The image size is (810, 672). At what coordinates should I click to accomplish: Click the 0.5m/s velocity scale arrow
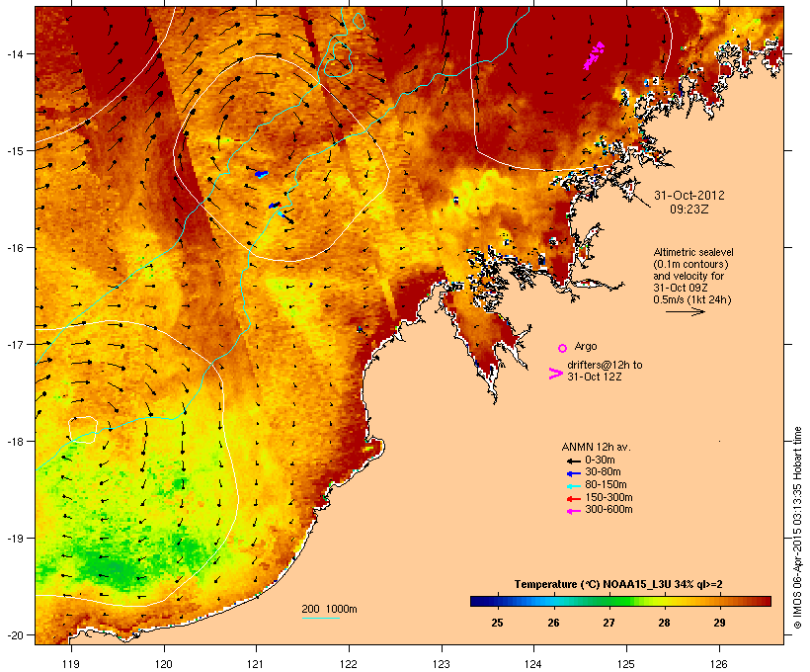686,311
